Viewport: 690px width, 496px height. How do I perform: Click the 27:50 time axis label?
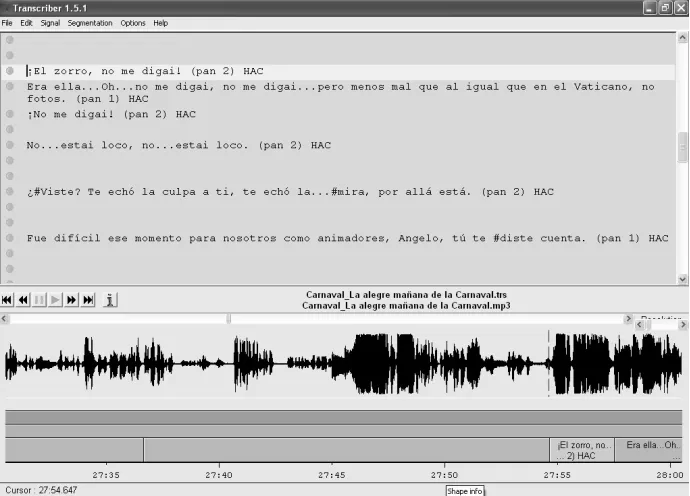click(444, 475)
